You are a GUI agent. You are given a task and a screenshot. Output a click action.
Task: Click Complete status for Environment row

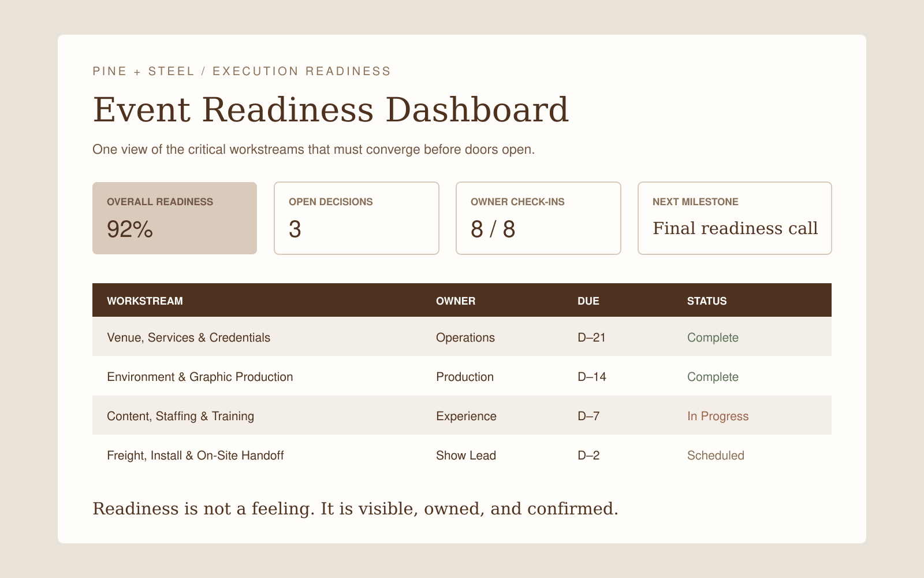(x=713, y=377)
